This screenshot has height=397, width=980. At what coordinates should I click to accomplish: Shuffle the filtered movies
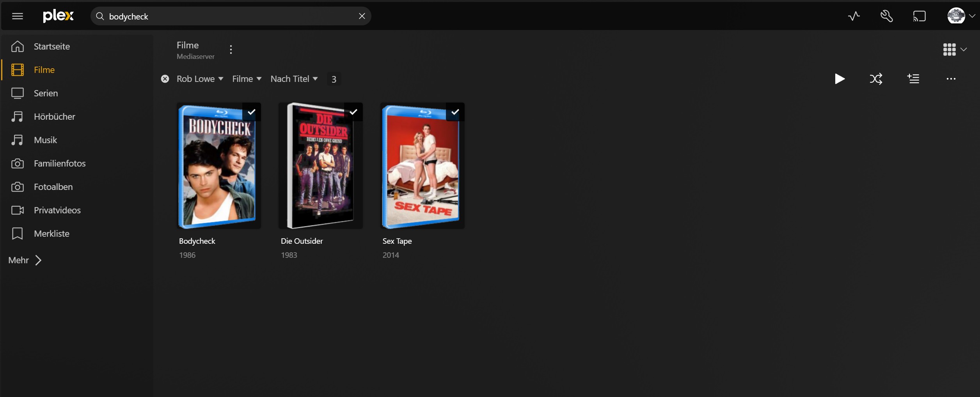tap(876, 79)
